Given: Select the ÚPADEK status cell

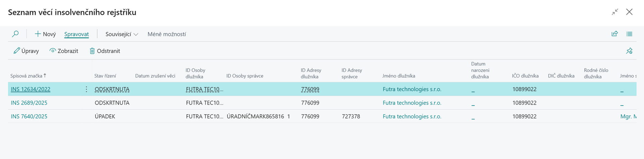Looking at the screenshot, I should coord(105,116).
